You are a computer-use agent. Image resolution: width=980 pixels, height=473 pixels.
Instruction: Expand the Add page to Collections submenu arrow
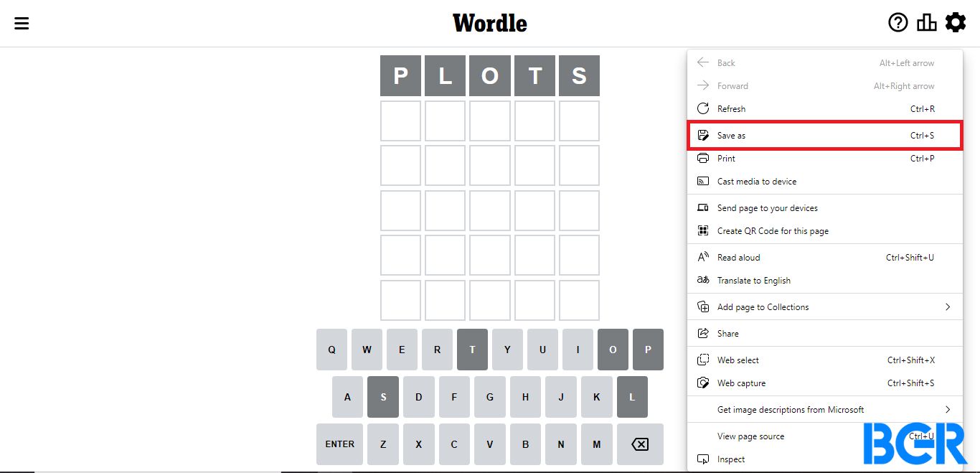pyautogui.click(x=948, y=307)
